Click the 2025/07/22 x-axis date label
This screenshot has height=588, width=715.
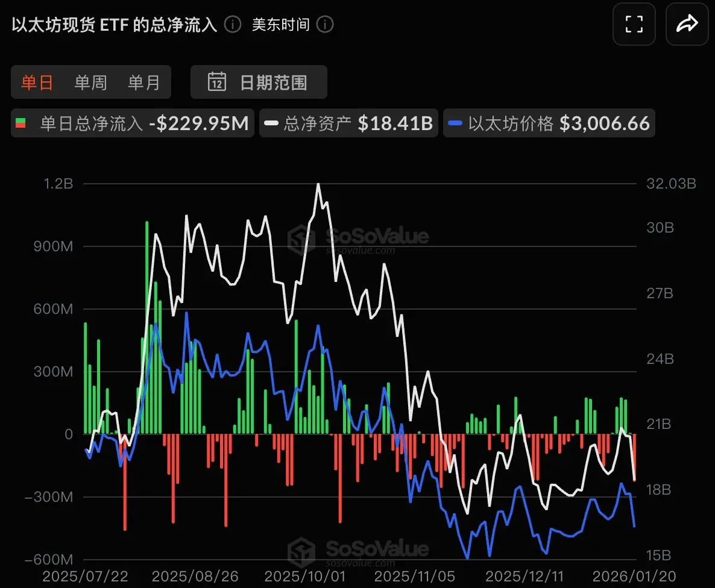pyautogui.click(x=85, y=576)
